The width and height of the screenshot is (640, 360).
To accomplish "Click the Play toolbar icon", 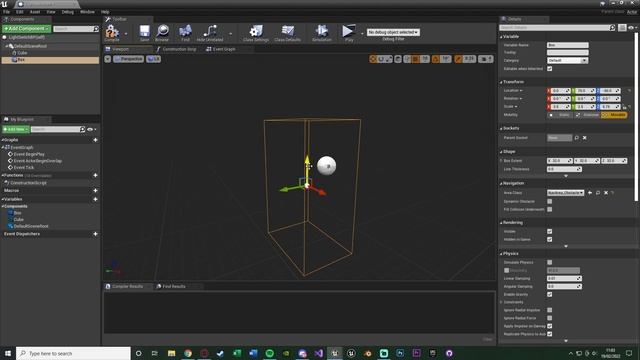I will [x=349, y=32].
